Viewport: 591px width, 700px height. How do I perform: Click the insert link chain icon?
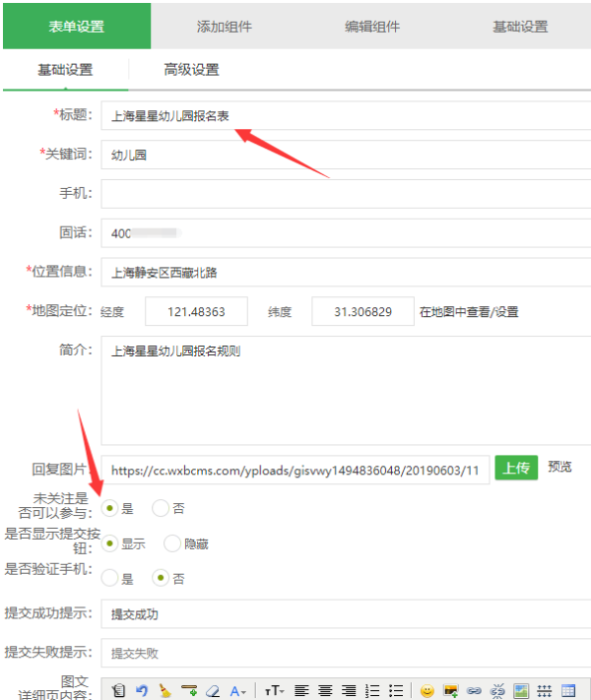point(474,691)
